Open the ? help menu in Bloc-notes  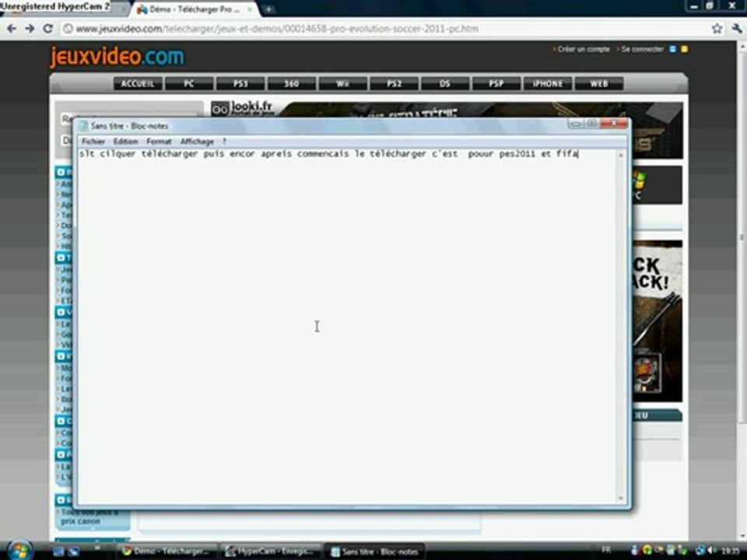tap(224, 142)
